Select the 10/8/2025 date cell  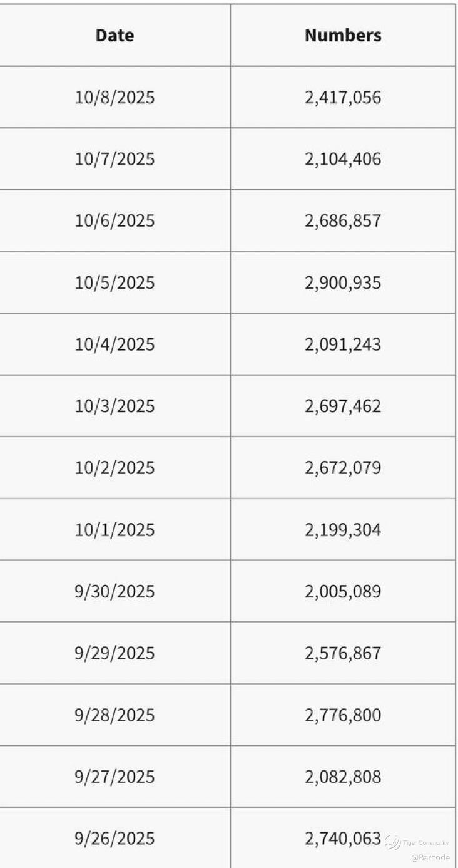(x=115, y=98)
